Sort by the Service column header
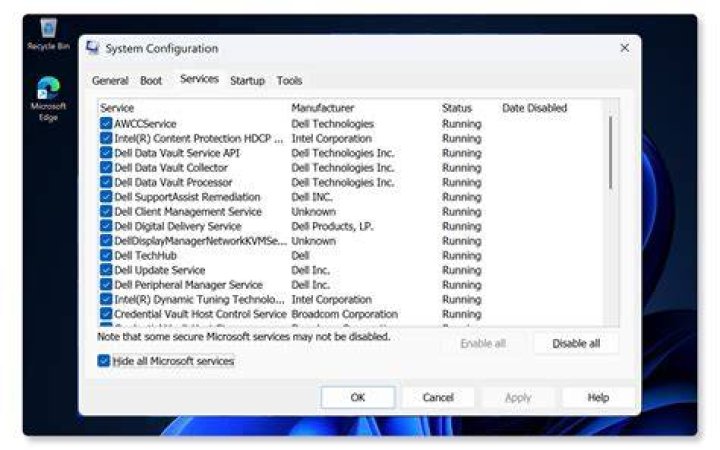Screen dimensions: 720x450 coord(117,108)
